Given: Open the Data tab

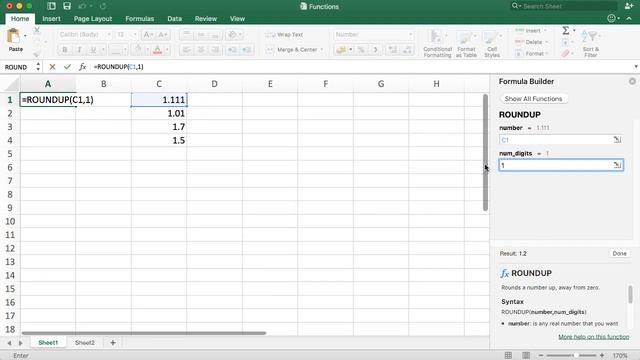Looking at the screenshot, I should coord(174,18).
